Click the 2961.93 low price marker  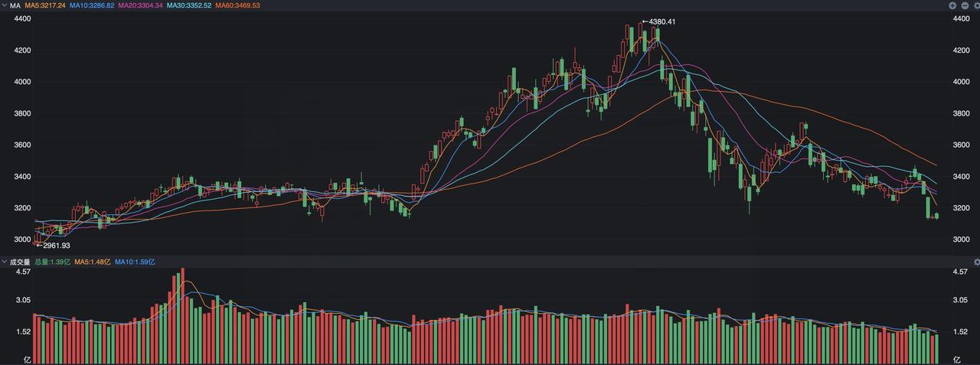(53, 246)
